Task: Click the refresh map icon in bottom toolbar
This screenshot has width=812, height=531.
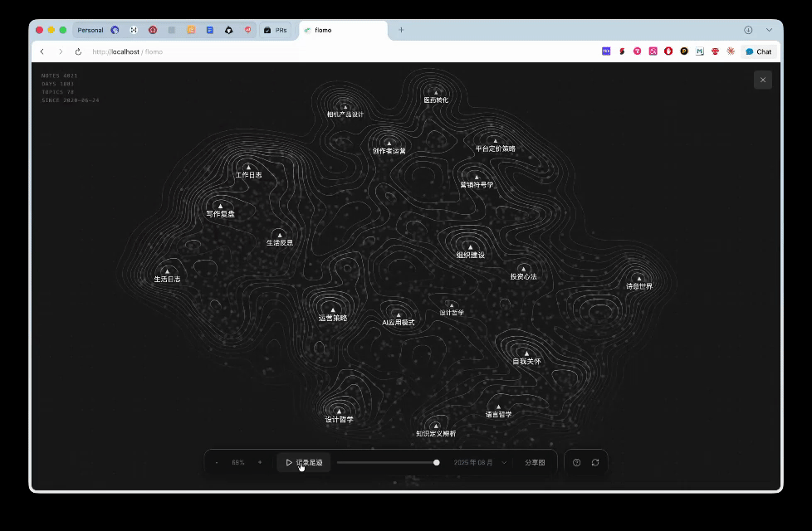Action: [x=595, y=463]
